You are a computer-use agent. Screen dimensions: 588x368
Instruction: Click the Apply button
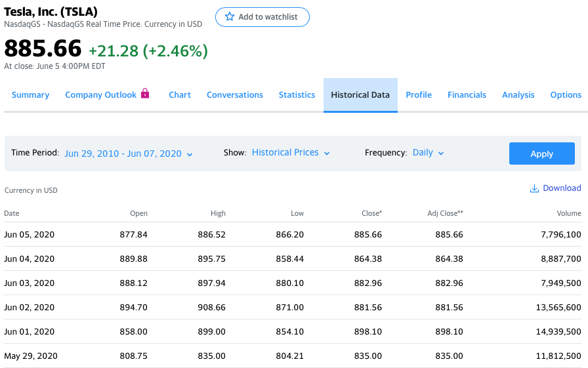tap(541, 153)
